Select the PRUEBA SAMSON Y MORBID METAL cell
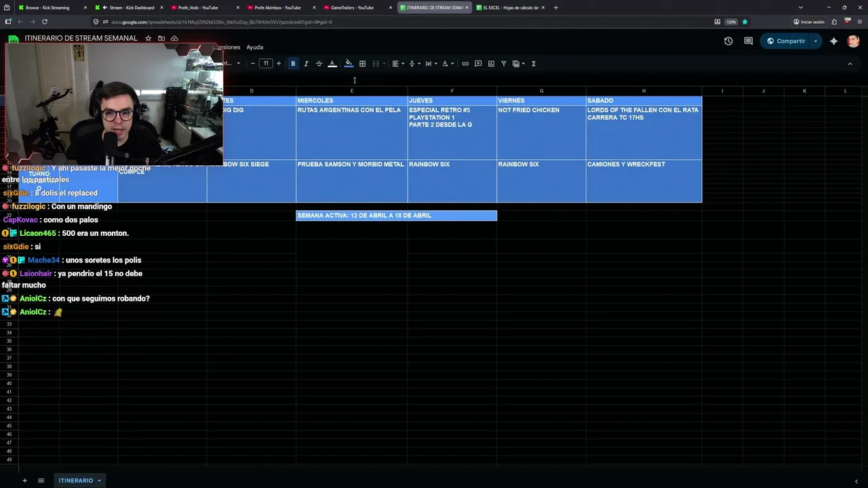Image resolution: width=868 pixels, height=488 pixels. point(352,181)
